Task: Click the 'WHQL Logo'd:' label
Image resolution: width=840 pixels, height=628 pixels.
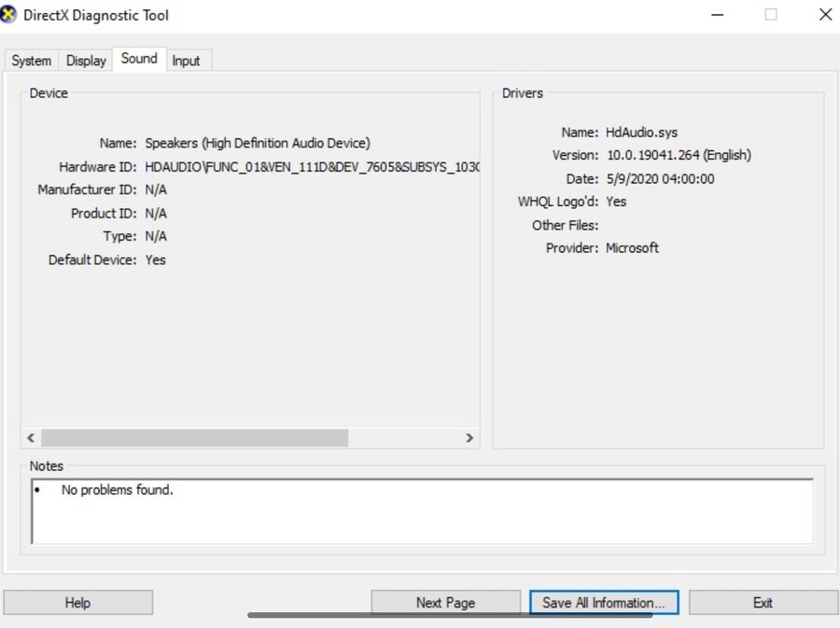Action: (x=558, y=202)
